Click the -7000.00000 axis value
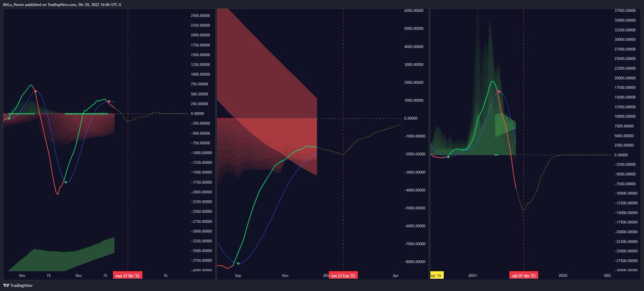 pos(414,244)
